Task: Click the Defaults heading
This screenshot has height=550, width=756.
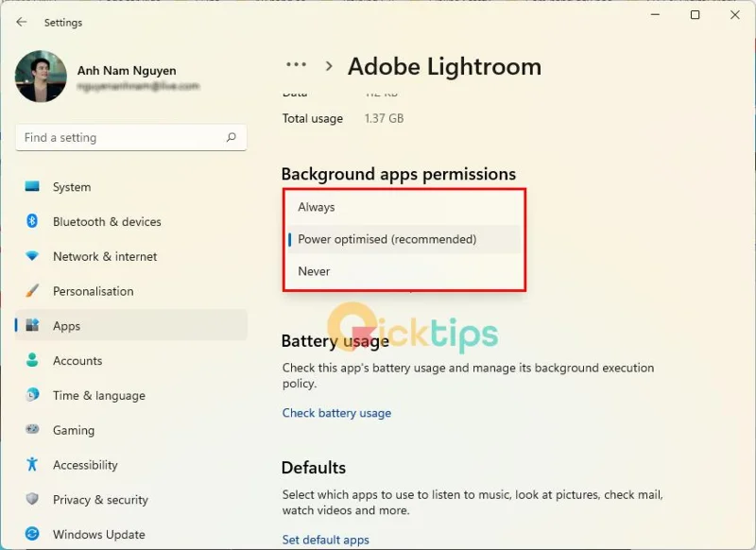Action: [314, 468]
